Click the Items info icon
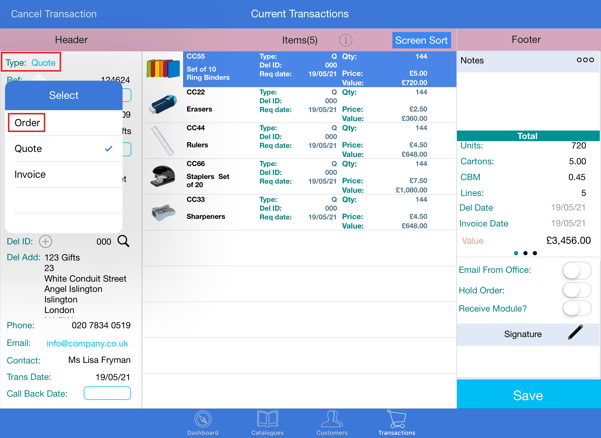Screen dimensions: 601x438 click(x=346, y=40)
